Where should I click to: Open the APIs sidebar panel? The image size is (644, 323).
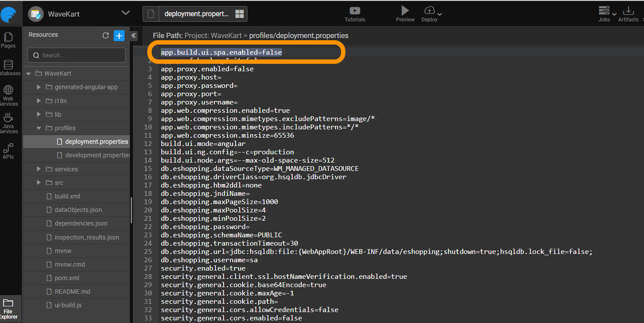point(8,151)
